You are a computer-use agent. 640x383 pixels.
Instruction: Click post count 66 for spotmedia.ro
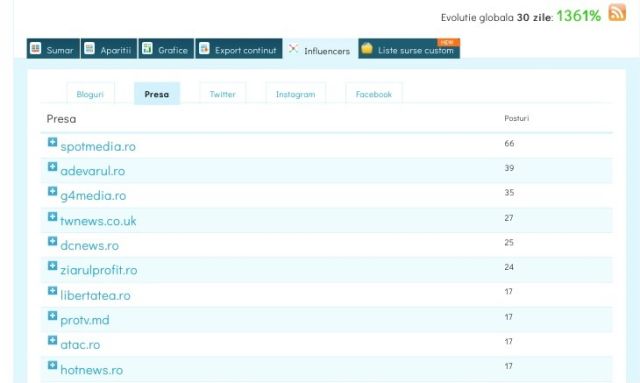tap(509, 143)
